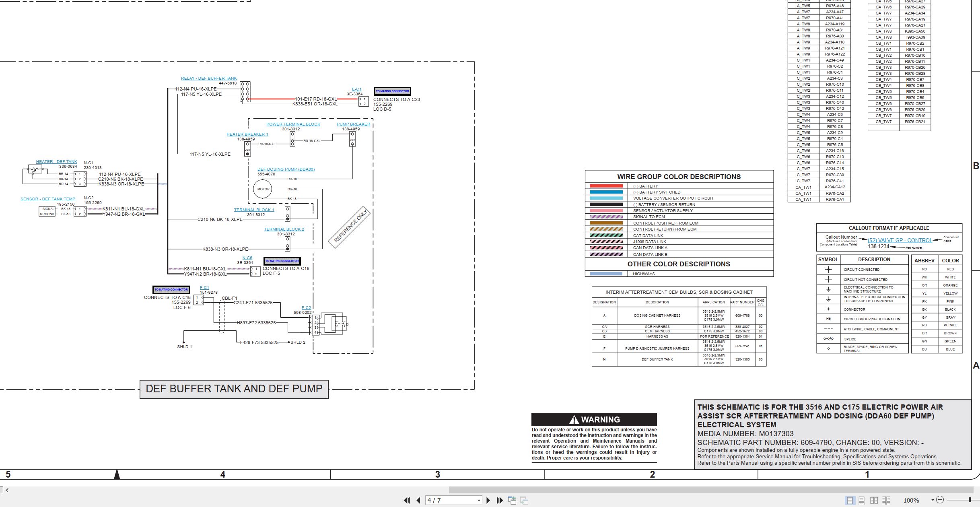Click the zoom out minus icon
This screenshot has height=507, width=980.
[940, 500]
